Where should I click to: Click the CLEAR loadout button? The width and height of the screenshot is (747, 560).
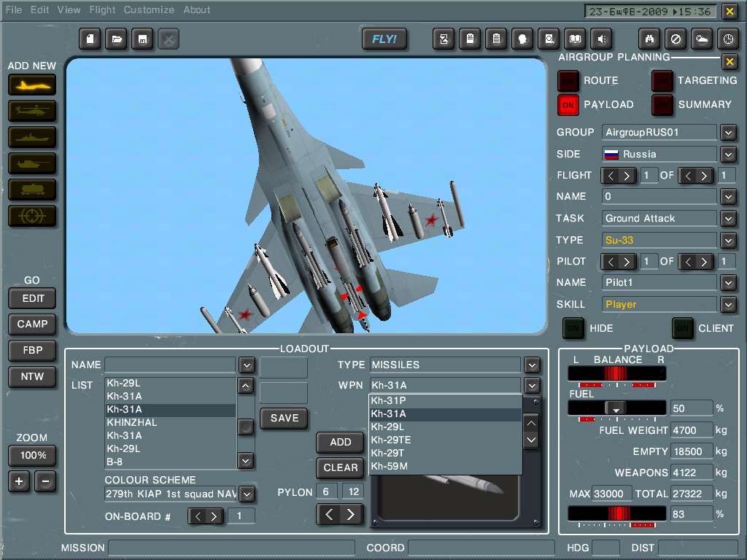coord(340,468)
